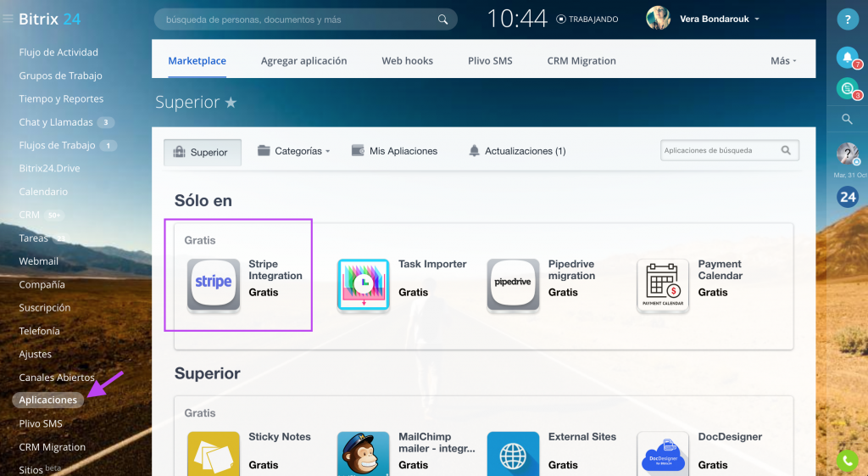Select Aplicaciones in sidebar

click(48, 400)
